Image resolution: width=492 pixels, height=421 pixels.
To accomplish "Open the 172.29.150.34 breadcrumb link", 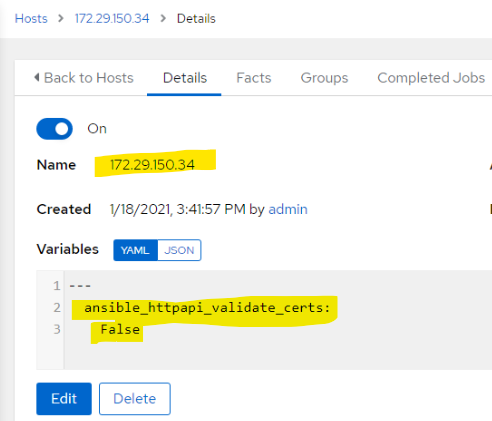I will 112,19.
